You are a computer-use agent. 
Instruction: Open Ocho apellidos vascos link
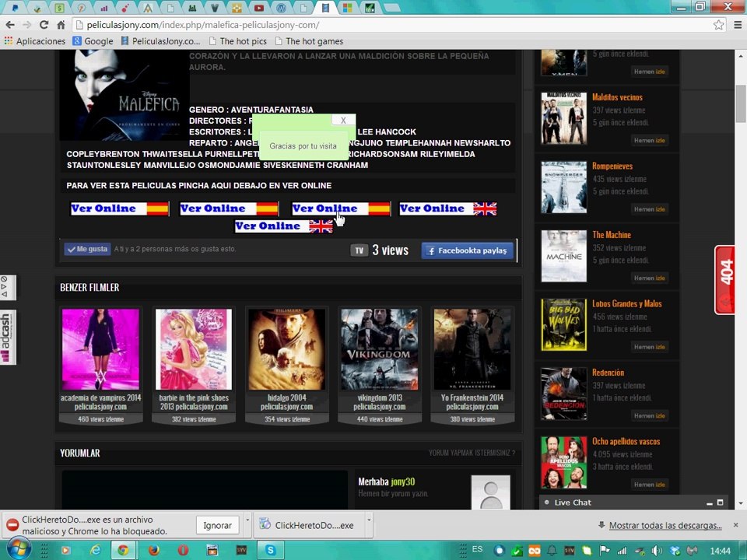point(626,442)
